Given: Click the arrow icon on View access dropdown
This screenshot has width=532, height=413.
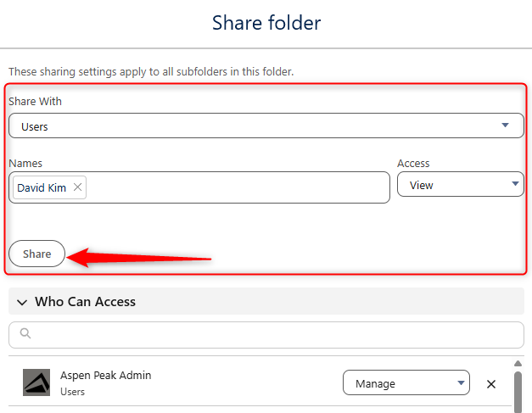Looking at the screenshot, I should [x=515, y=184].
